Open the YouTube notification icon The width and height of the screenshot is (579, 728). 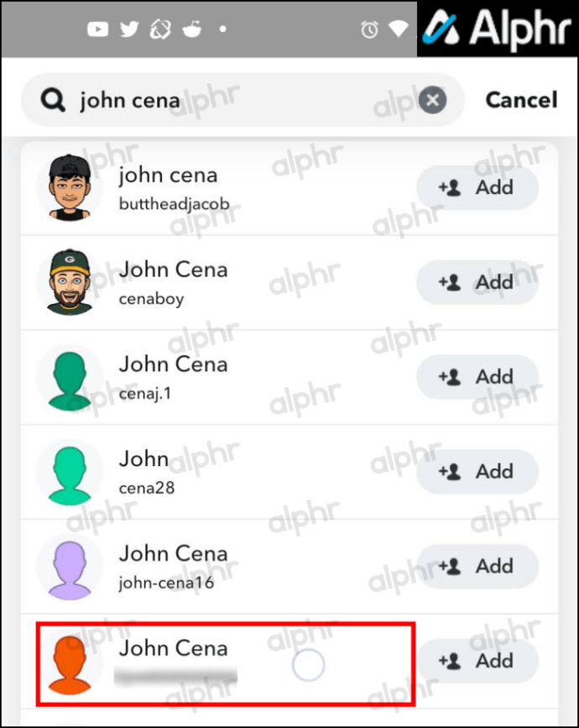coord(97,29)
